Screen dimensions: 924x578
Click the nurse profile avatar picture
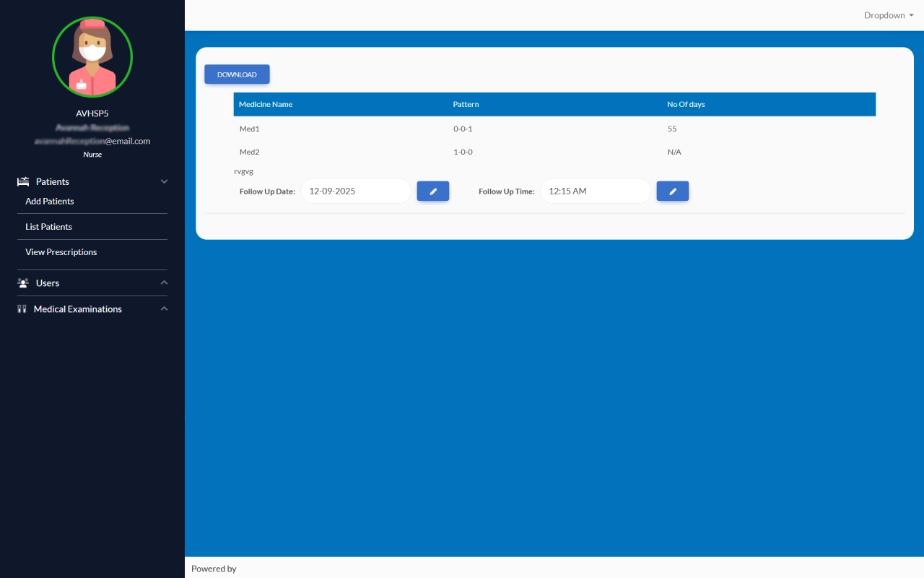click(x=92, y=57)
